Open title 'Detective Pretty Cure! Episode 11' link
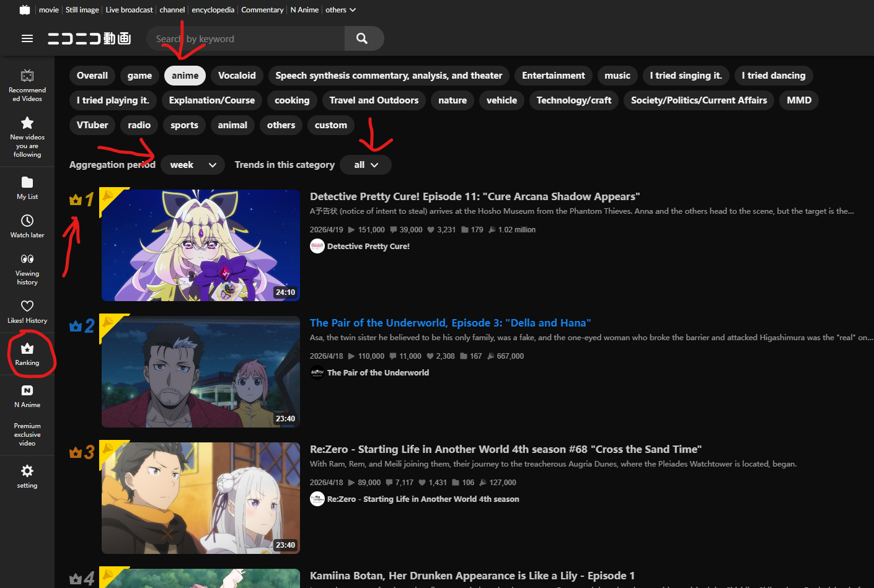 click(x=475, y=196)
